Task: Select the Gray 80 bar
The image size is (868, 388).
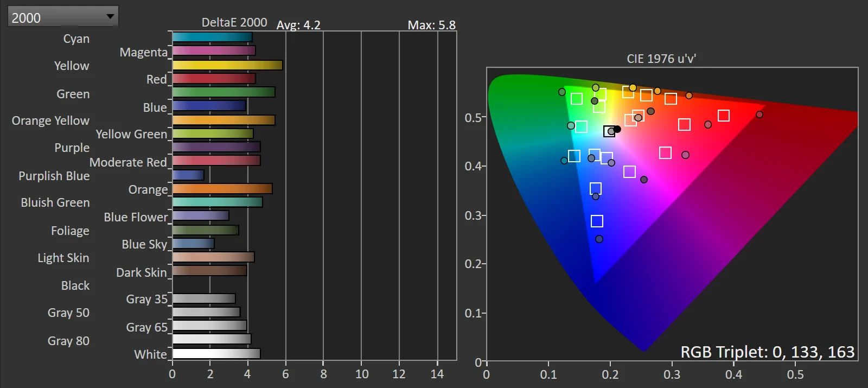Action: click(x=212, y=339)
